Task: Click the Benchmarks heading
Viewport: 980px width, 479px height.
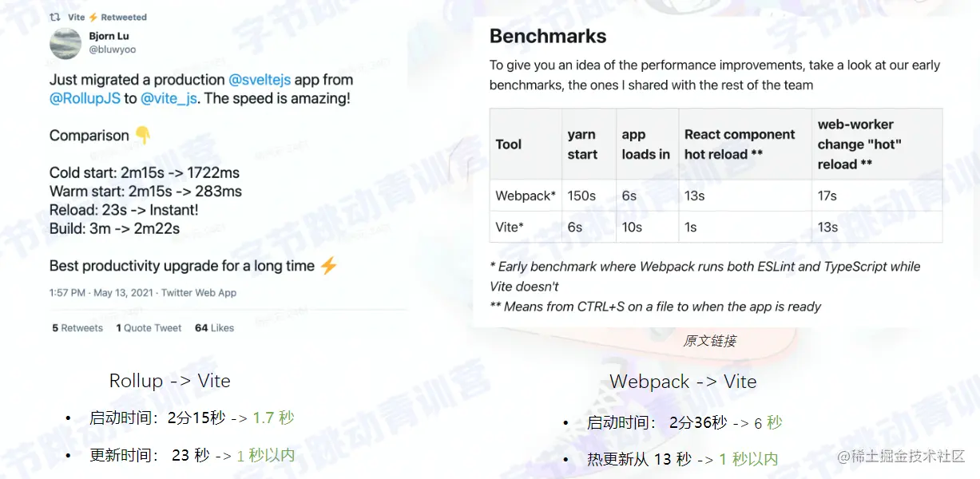Action: click(548, 36)
